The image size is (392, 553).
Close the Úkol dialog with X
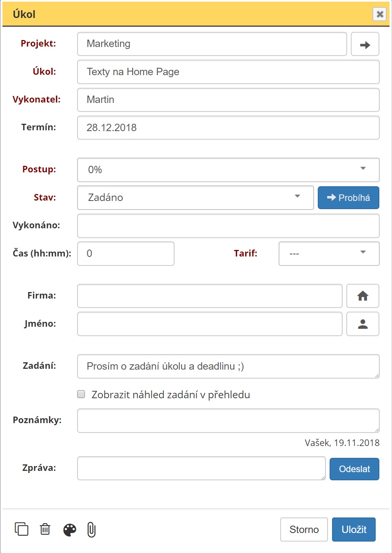click(x=380, y=14)
